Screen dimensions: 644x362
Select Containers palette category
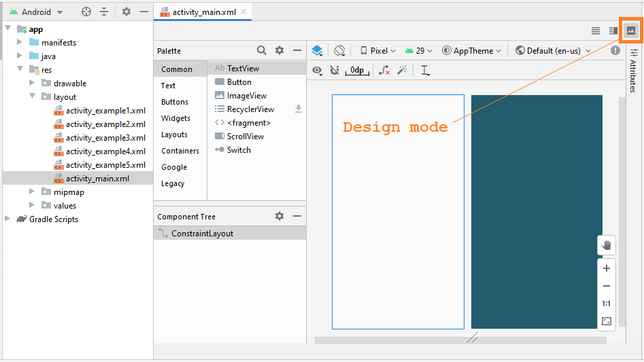coord(180,151)
